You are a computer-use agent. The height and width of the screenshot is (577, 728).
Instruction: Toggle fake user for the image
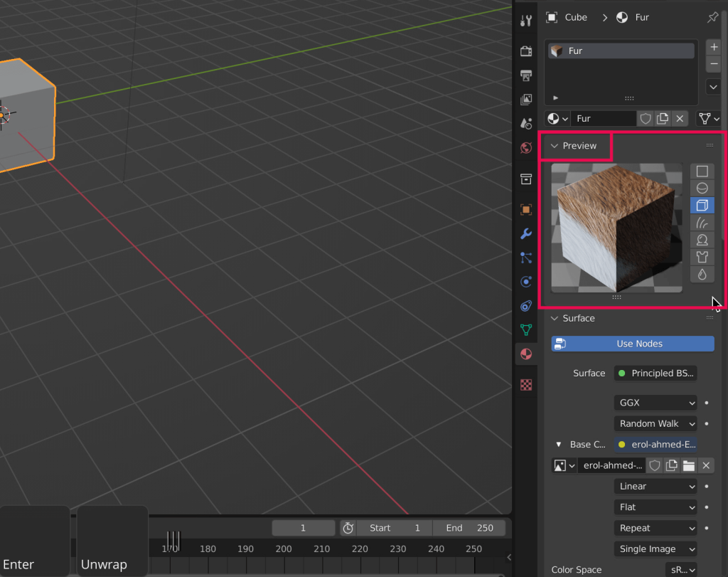[x=655, y=465]
